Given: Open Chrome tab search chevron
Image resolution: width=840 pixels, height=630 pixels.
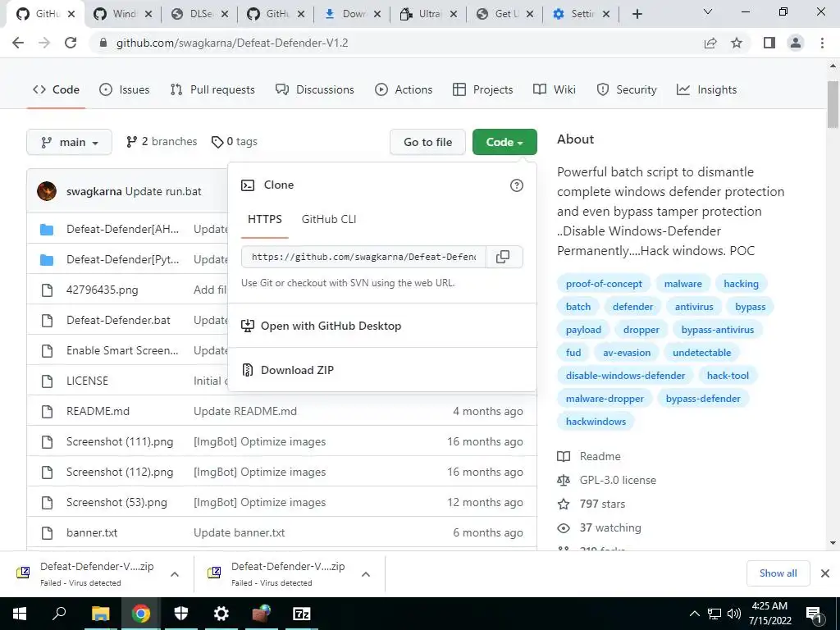Looking at the screenshot, I should coord(708,11).
